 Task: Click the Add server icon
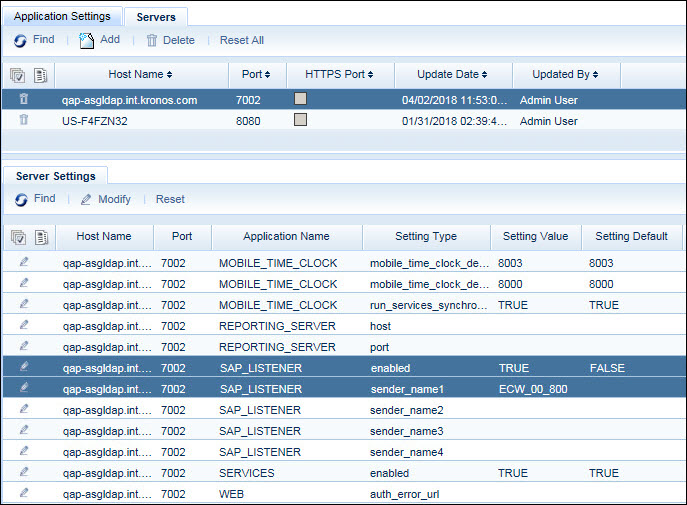(87, 40)
